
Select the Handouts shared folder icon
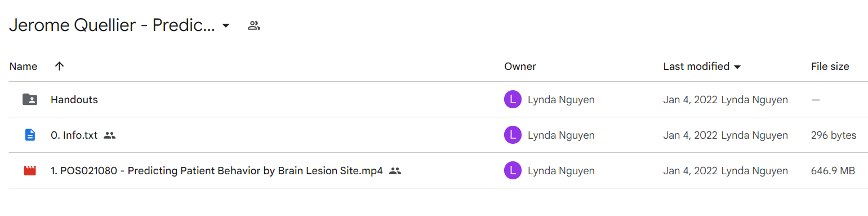(30, 100)
